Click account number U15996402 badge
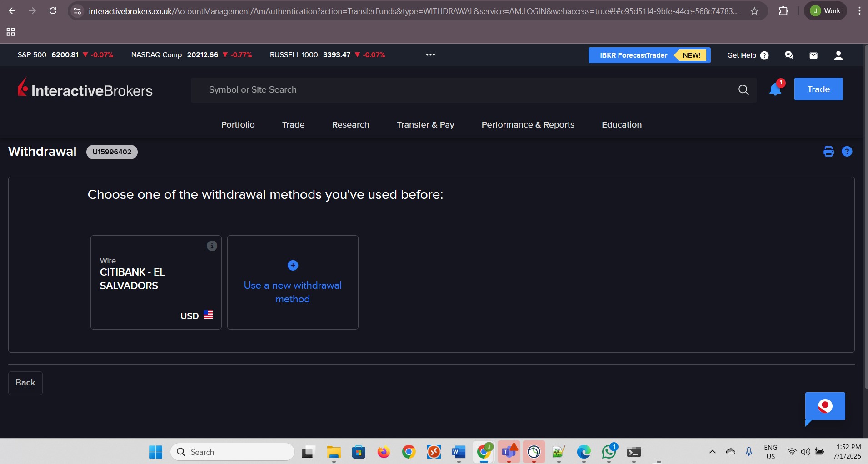 [112, 152]
